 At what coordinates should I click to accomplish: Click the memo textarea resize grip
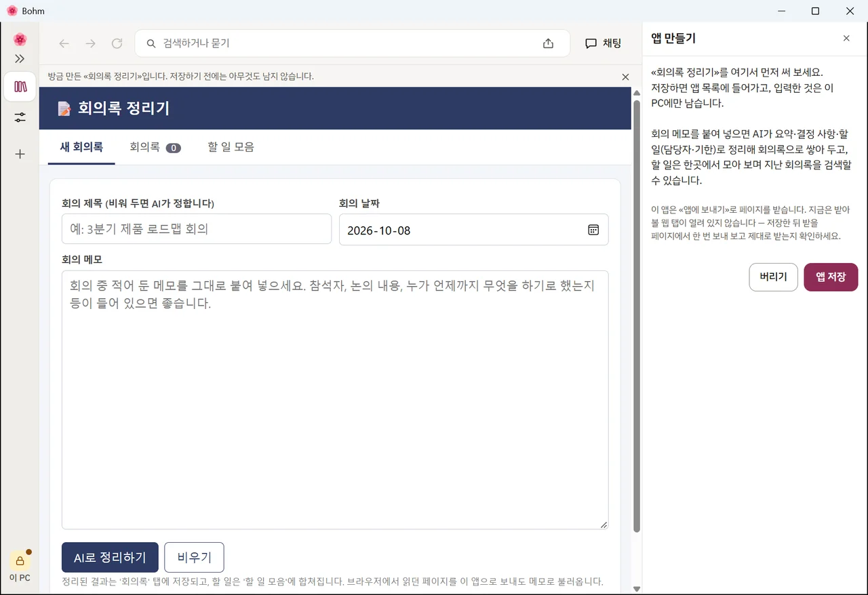pyautogui.click(x=604, y=525)
